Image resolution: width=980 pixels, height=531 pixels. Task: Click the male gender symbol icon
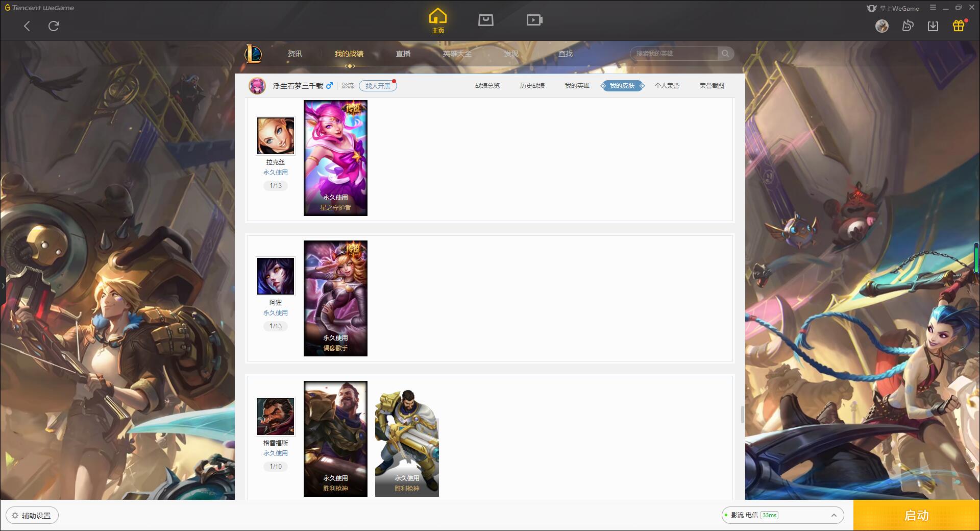[329, 86]
